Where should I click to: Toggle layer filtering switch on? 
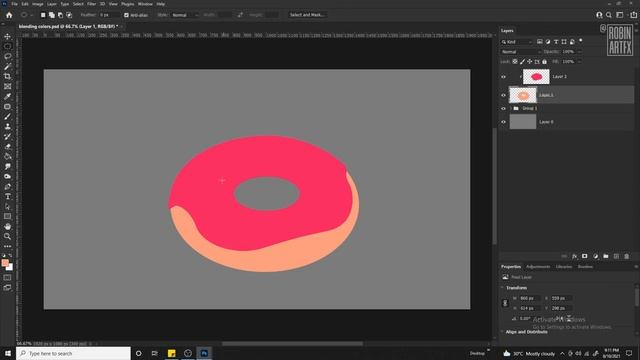pos(581,41)
